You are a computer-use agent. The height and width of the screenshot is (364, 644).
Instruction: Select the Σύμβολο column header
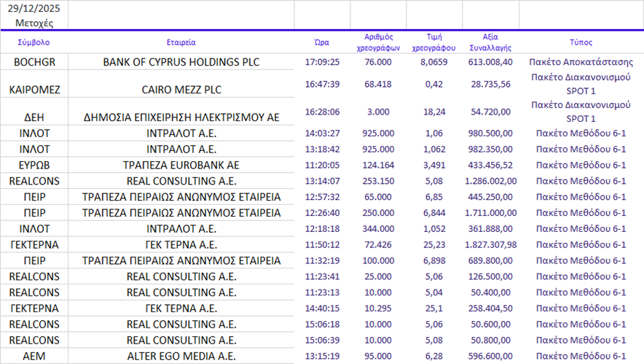[34, 42]
